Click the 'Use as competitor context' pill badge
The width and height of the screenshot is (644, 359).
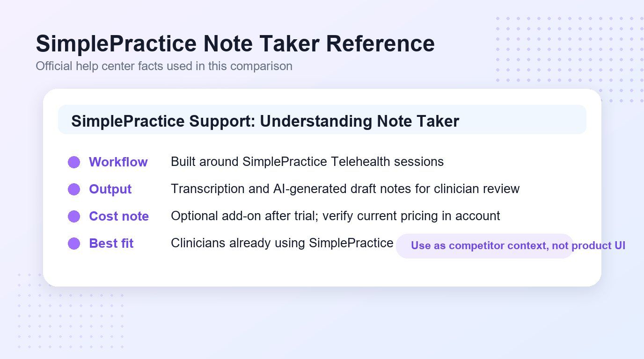point(485,246)
